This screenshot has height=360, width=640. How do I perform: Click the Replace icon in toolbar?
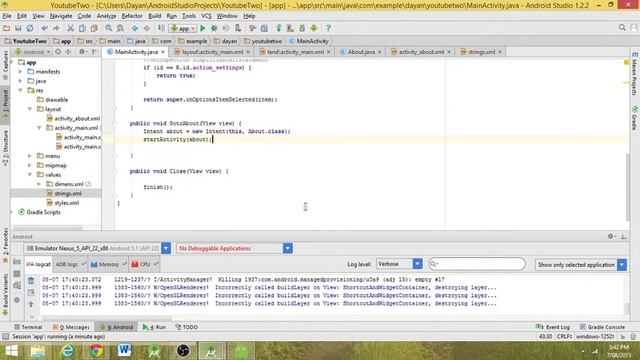(x=120, y=28)
